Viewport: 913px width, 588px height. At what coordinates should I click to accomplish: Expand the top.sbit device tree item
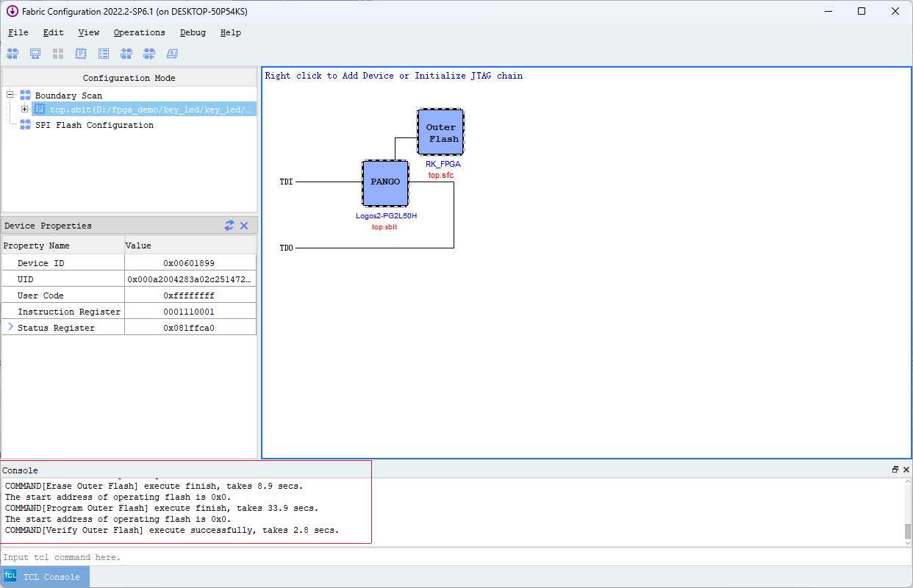[x=23, y=108]
